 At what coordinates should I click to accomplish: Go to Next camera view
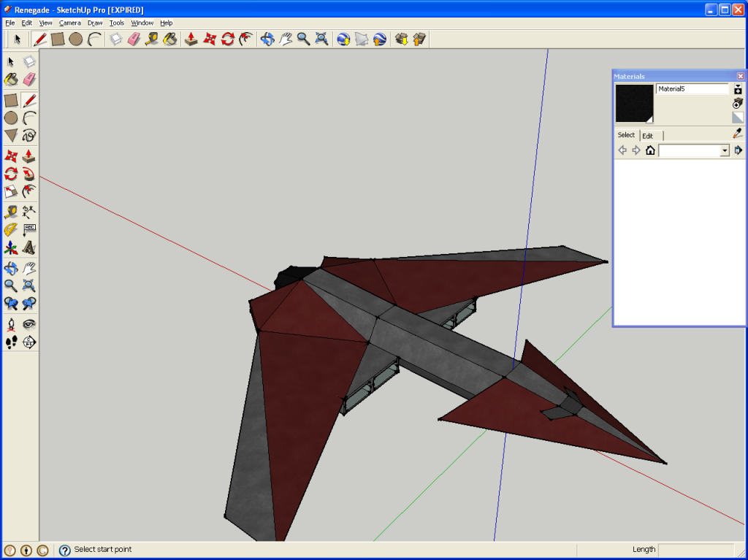(x=29, y=304)
